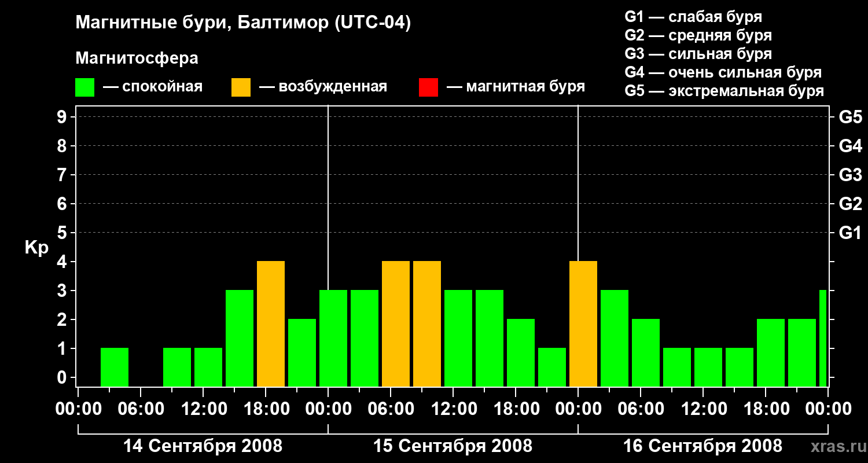The image size is (868, 463).
Task: Click the second orange Kp 4 bar on 15 September morning
Action: pyautogui.click(x=427, y=324)
